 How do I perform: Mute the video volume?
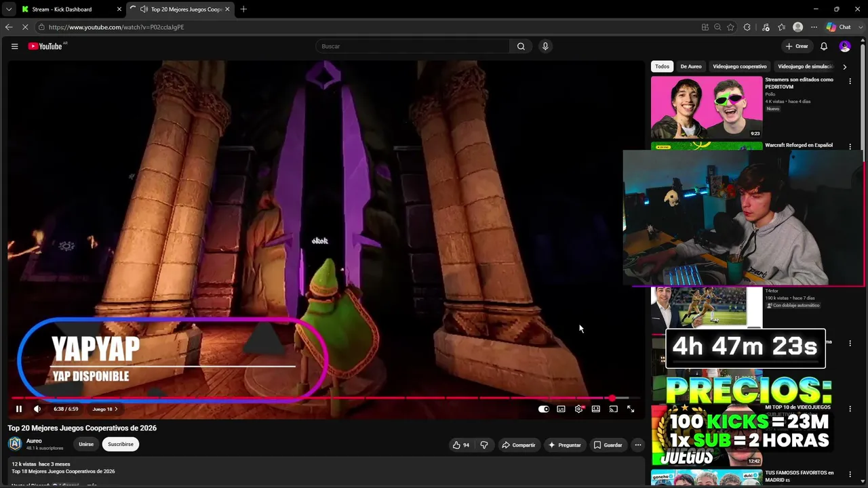(37, 409)
